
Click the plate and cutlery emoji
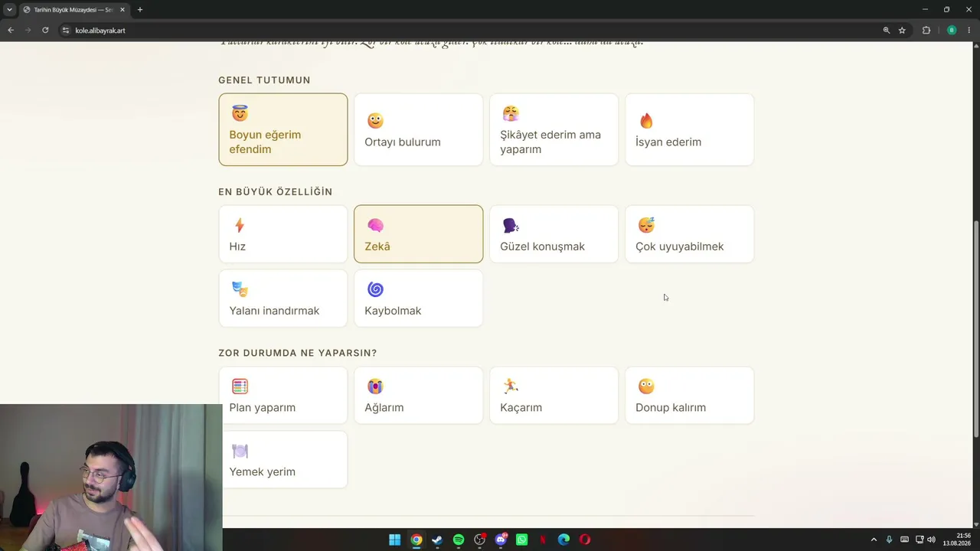pos(240,451)
